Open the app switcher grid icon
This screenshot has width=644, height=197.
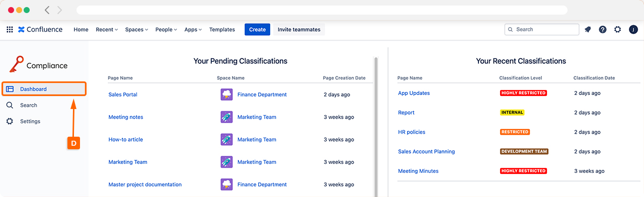(10, 30)
